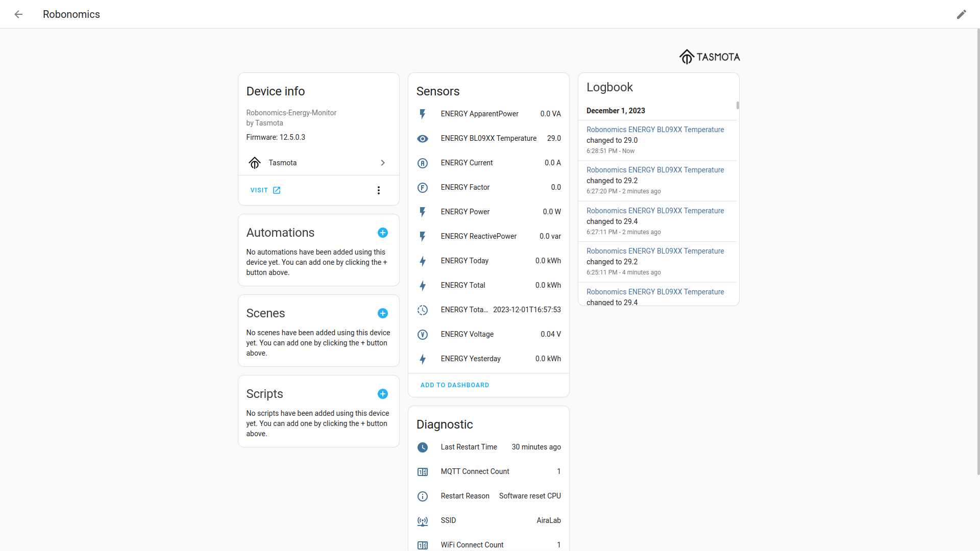980x551 pixels.
Task: Click the 2023-12-01T16:57:53 timestamp value
Action: point(527,310)
